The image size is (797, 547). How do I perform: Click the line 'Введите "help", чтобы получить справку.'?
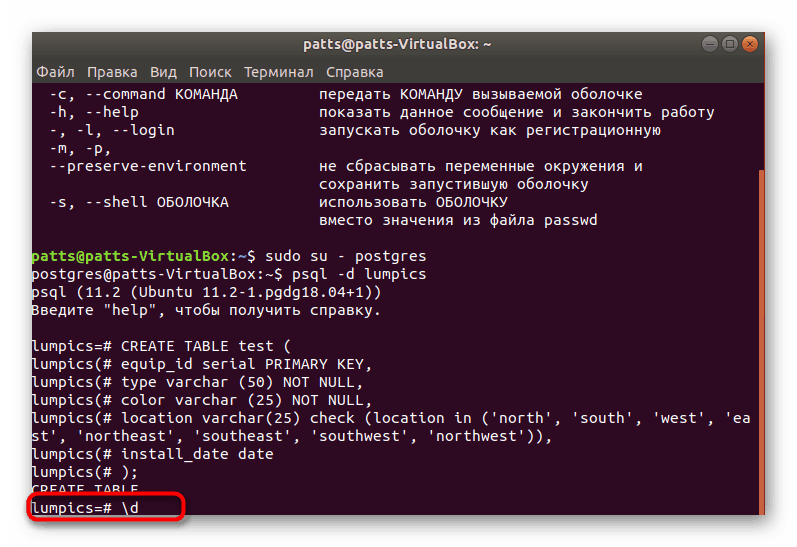[x=206, y=310]
